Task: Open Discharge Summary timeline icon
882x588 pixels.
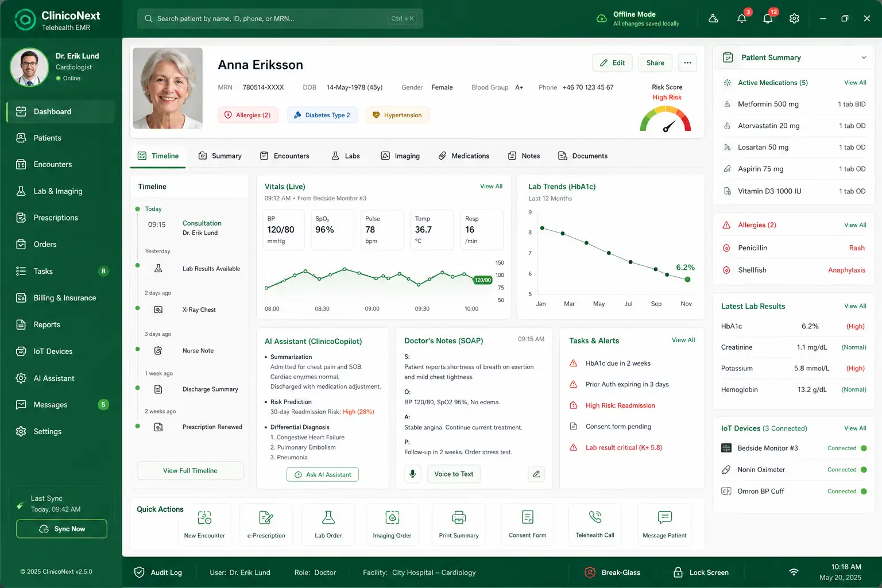Action: click(x=158, y=389)
